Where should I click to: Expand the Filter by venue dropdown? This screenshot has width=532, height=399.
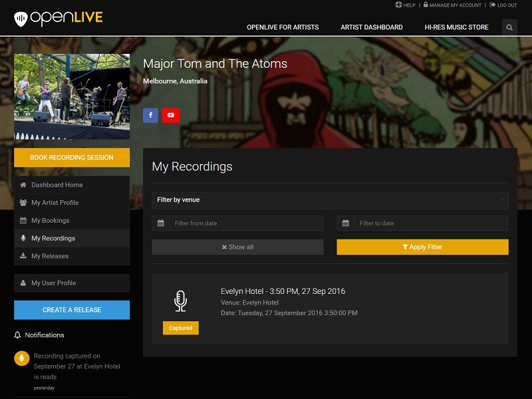tap(330, 200)
